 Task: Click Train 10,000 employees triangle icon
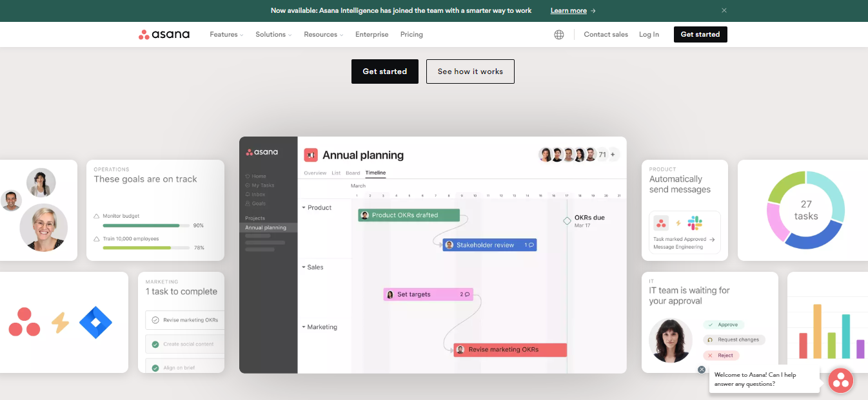tap(97, 238)
